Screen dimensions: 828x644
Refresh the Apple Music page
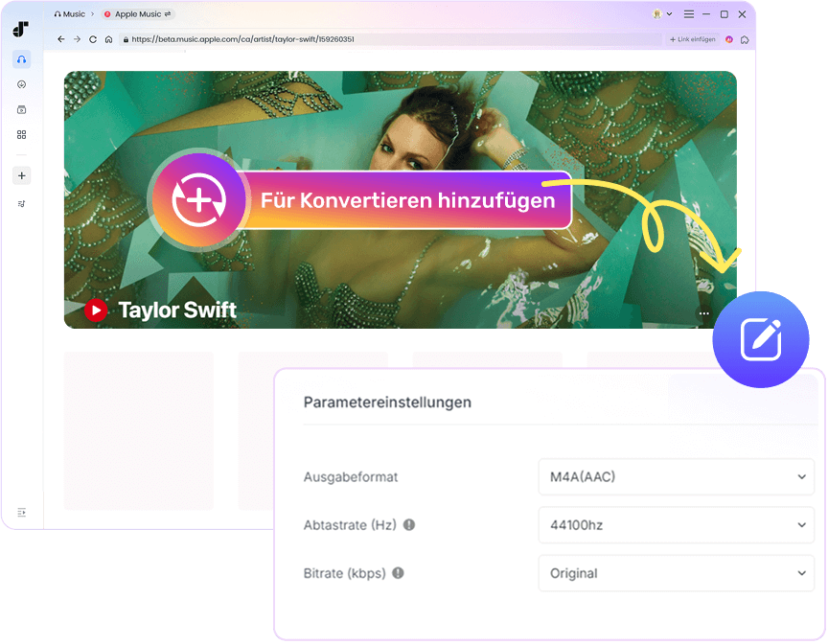(93, 39)
